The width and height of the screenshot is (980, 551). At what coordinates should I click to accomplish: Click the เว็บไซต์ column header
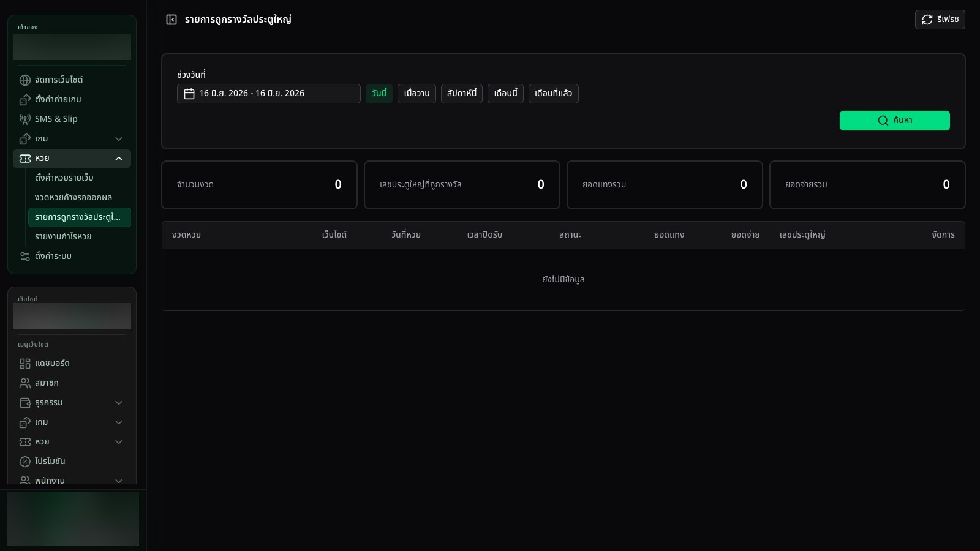pos(334,235)
